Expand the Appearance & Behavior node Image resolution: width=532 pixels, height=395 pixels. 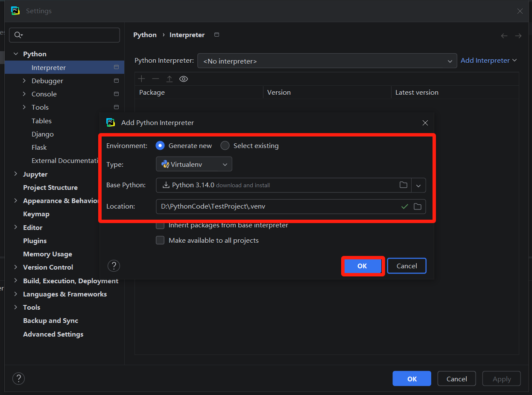(x=16, y=200)
